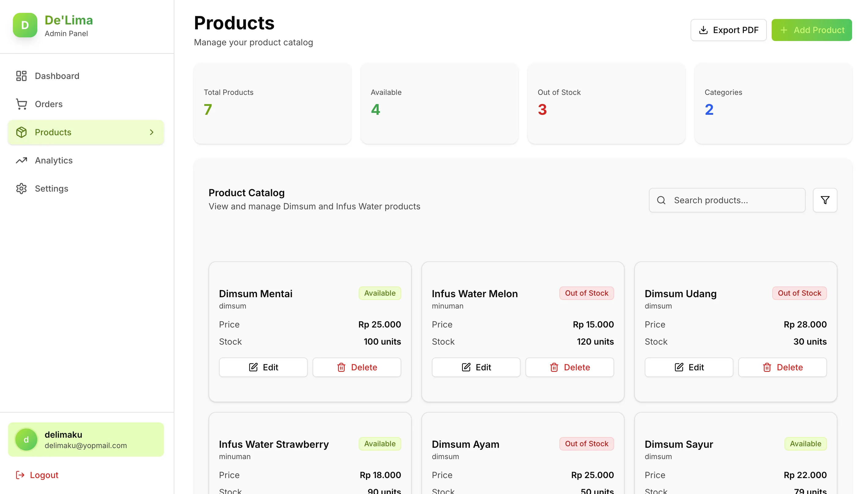Click the pencil icon for Dimsum Udang

[679, 367]
